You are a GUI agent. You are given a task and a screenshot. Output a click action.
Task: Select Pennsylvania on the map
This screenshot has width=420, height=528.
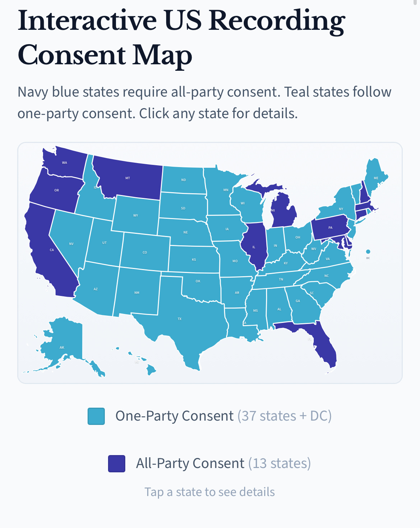pos(330,227)
